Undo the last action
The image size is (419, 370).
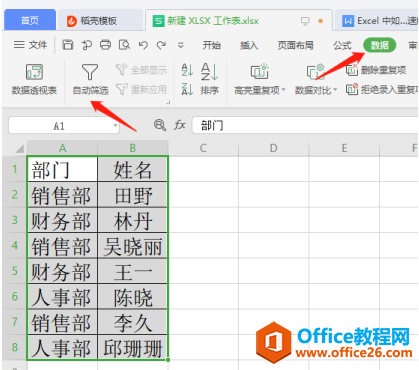point(143,45)
